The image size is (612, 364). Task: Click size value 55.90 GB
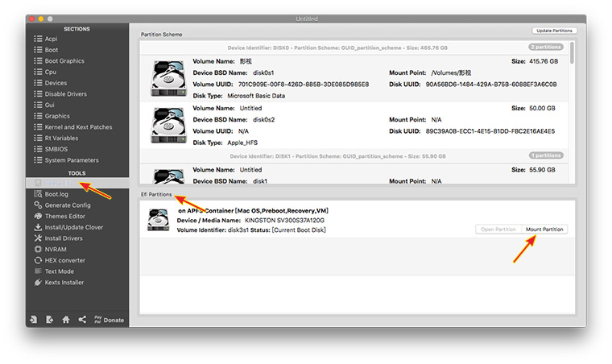[x=542, y=170]
